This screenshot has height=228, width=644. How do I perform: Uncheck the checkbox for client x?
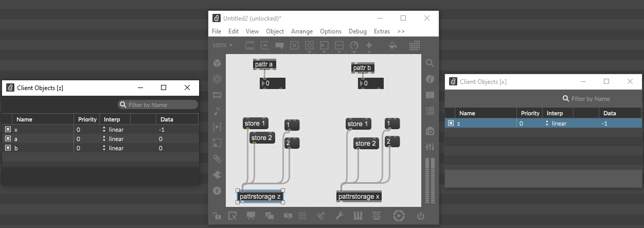8,130
